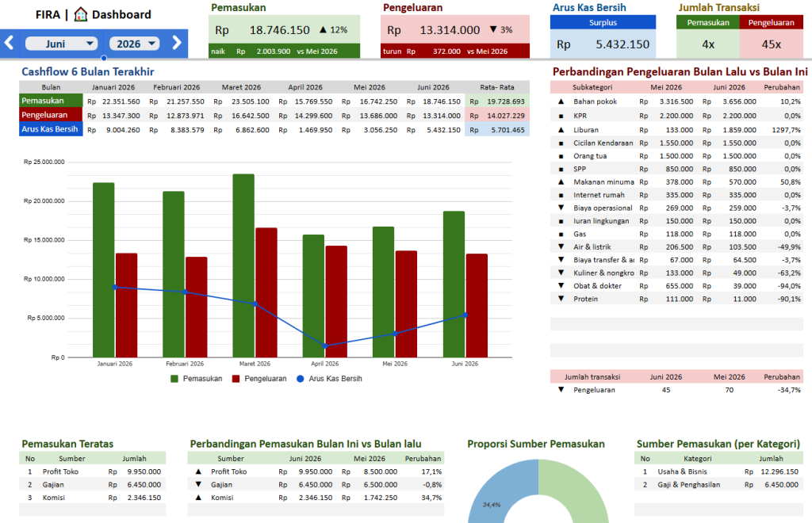
Task: Click the Maret 2026 red Pengeluaran bar
Action: point(266,292)
